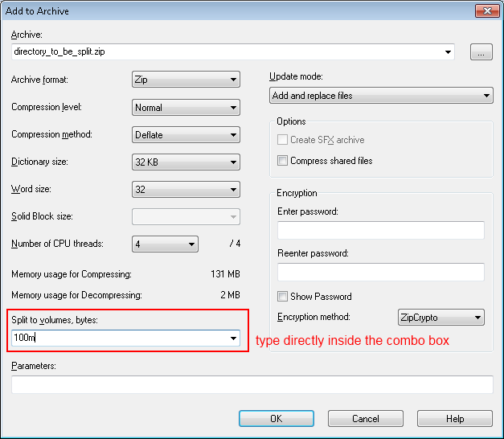Click the browse (...) button for the archive path
Viewport: 504px width, 439px height.
click(481, 52)
